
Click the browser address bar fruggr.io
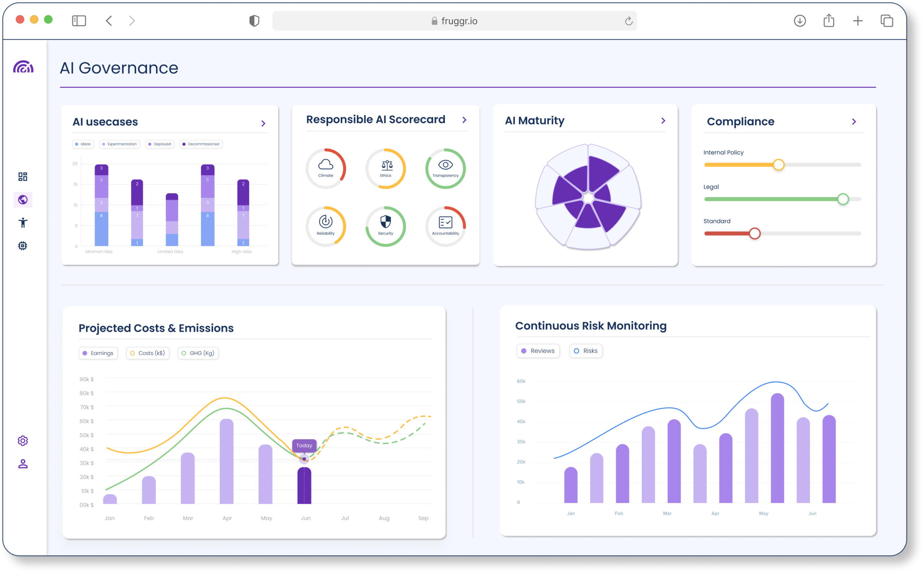[454, 21]
